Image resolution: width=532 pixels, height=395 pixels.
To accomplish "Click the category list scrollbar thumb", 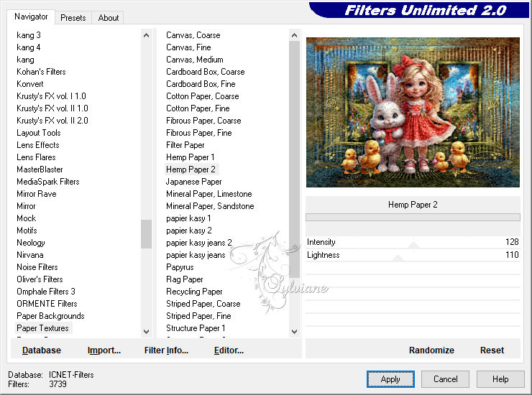I will (x=146, y=234).
